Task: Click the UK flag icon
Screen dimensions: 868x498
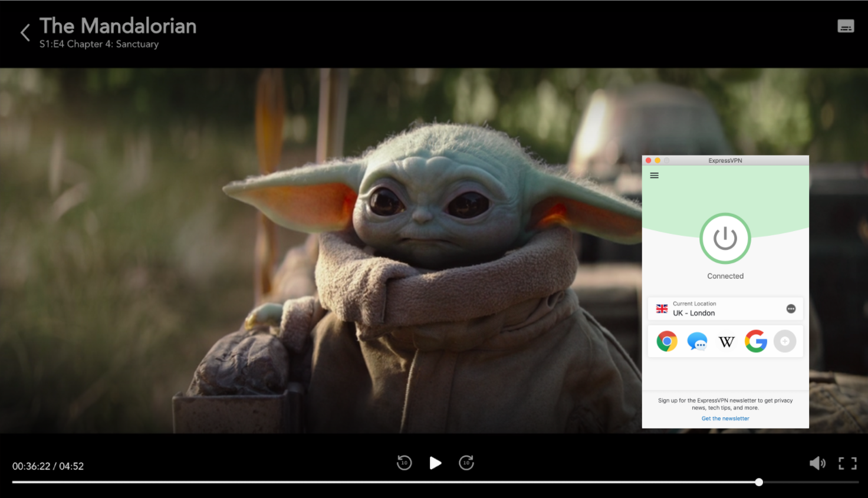Action: point(662,309)
